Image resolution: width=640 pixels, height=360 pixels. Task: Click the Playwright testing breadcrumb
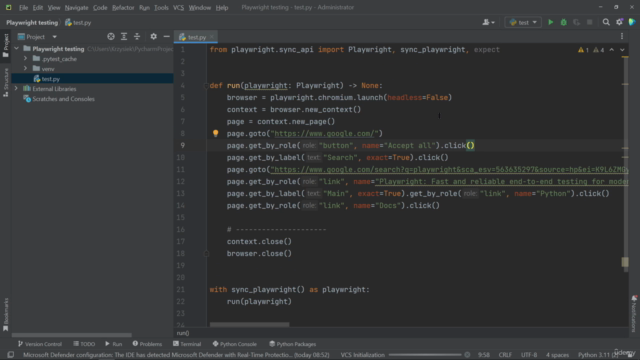point(32,22)
